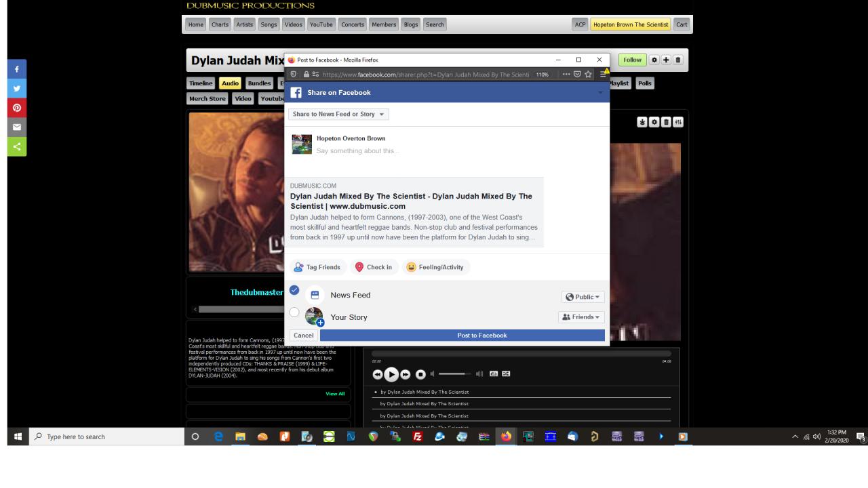Open the Public audience dropdown

pos(583,297)
